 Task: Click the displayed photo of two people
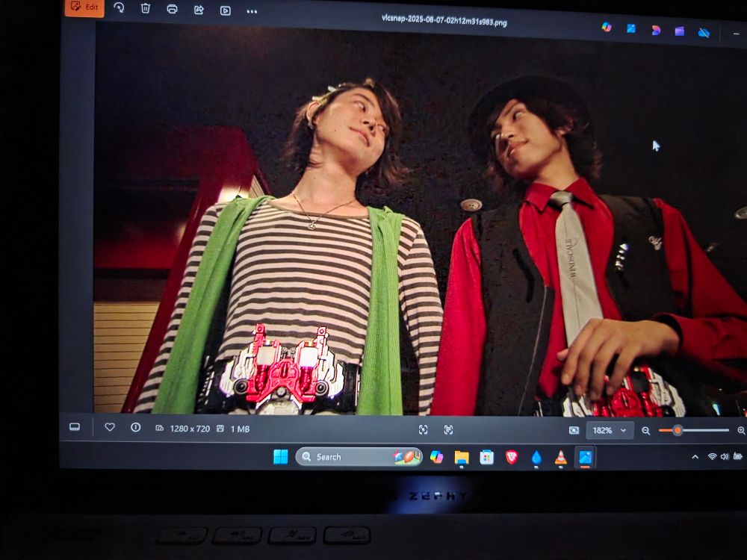tap(421, 219)
